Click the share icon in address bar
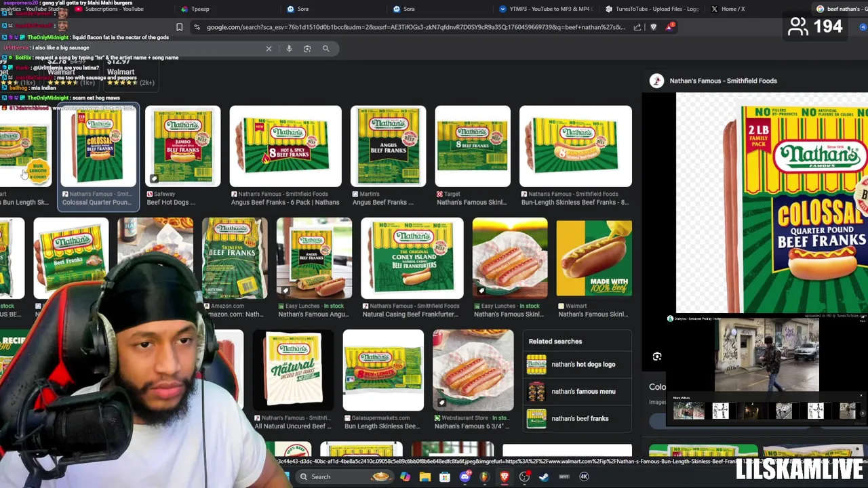This screenshot has width=868, height=488. pyautogui.click(x=637, y=27)
